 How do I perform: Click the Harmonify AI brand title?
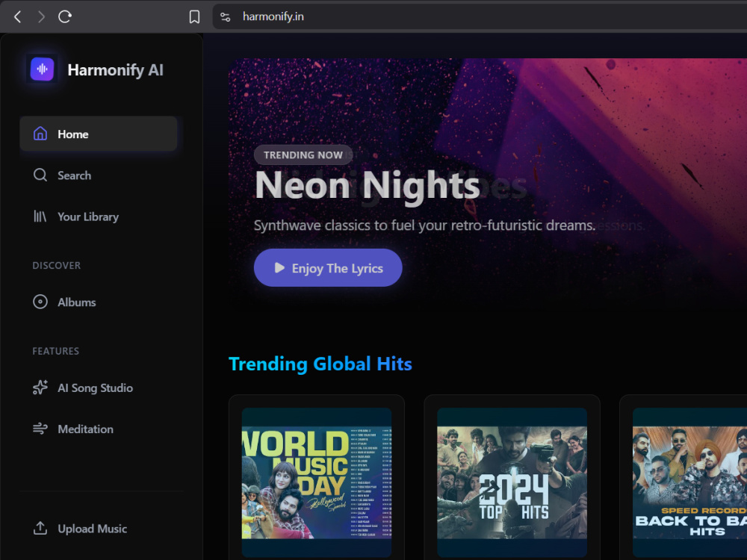(115, 70)
